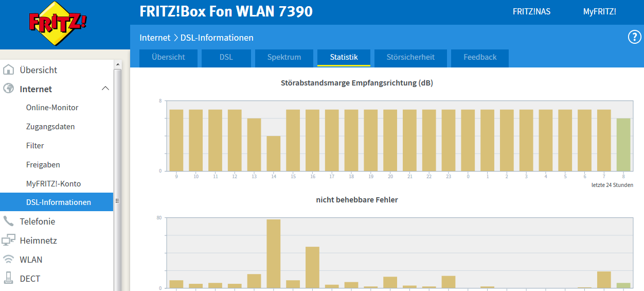Open Heimnetz menu
This screenshot has height=291, width=644.
(x=39, y=241)
